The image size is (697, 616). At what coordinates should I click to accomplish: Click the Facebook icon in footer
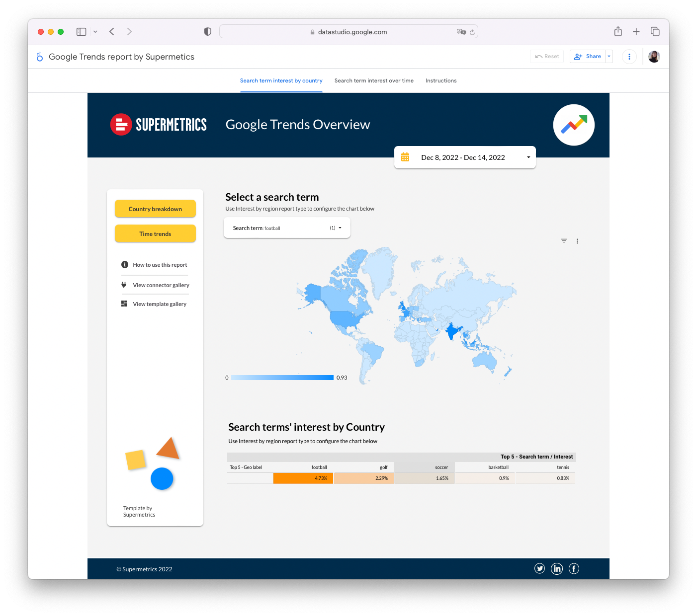coord(574,569)
